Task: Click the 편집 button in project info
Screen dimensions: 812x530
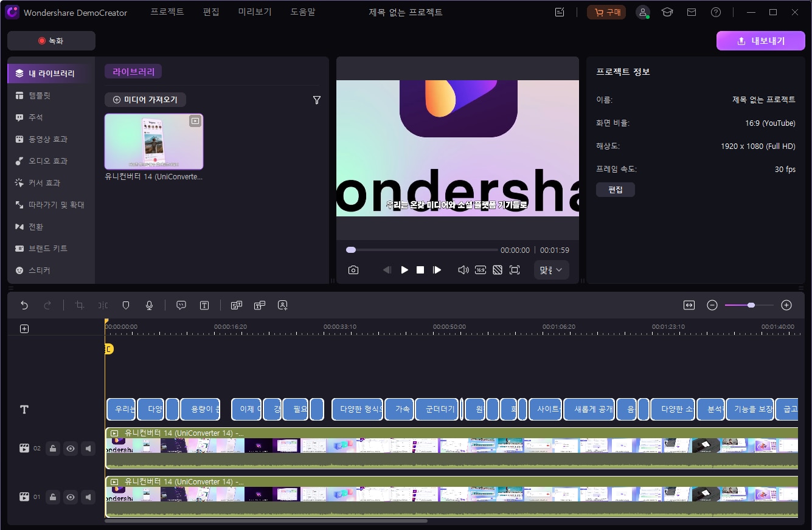Action: point(616,190)
